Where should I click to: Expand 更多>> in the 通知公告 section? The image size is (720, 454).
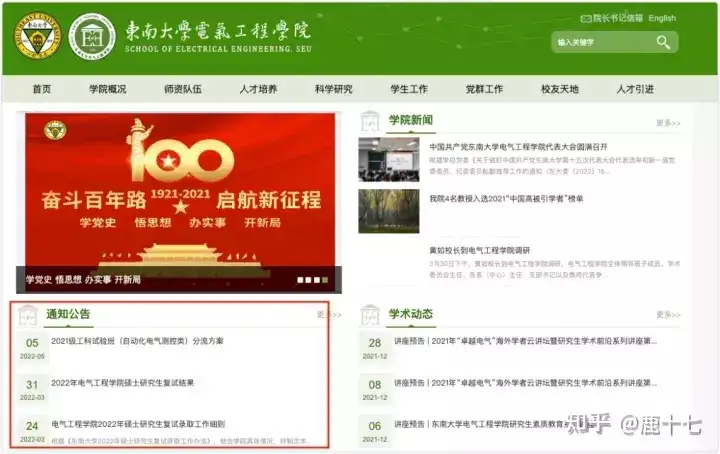pyautogui.click(x=329, y=314)
